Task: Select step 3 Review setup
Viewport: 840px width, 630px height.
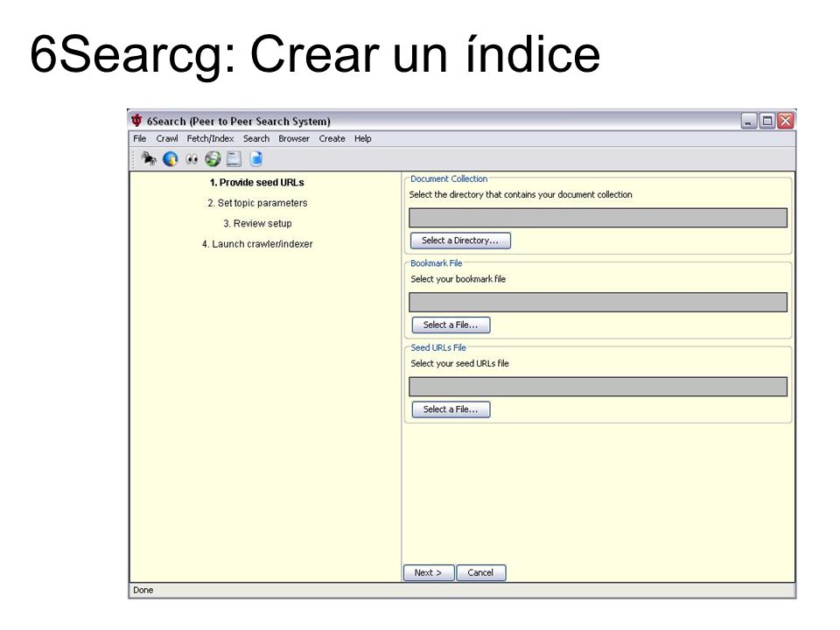Action: coord(257,223)
